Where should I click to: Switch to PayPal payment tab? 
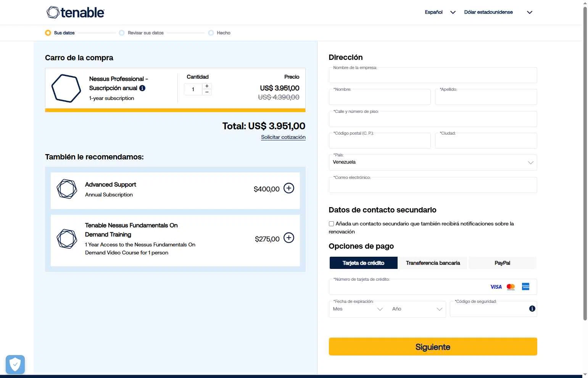[502, 263]
